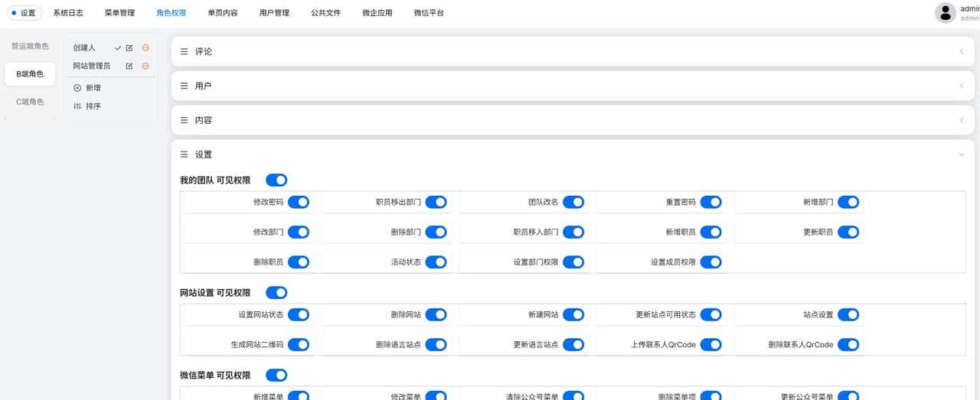Toggle the 职员移入部门 switch

click(573, 232)
